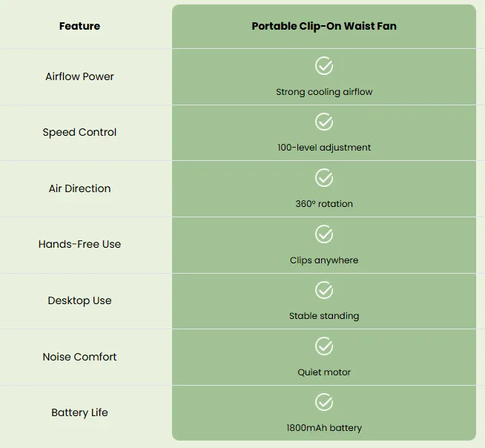This screenshot has width=485, height=448.
Task: Click the checkmark icon above Clips anywhere
Action: pos(324,234)
